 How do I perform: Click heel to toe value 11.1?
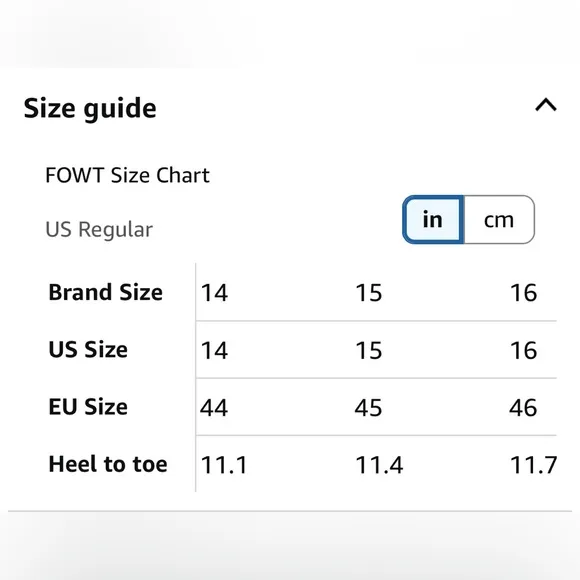click(x=223, y=465)
